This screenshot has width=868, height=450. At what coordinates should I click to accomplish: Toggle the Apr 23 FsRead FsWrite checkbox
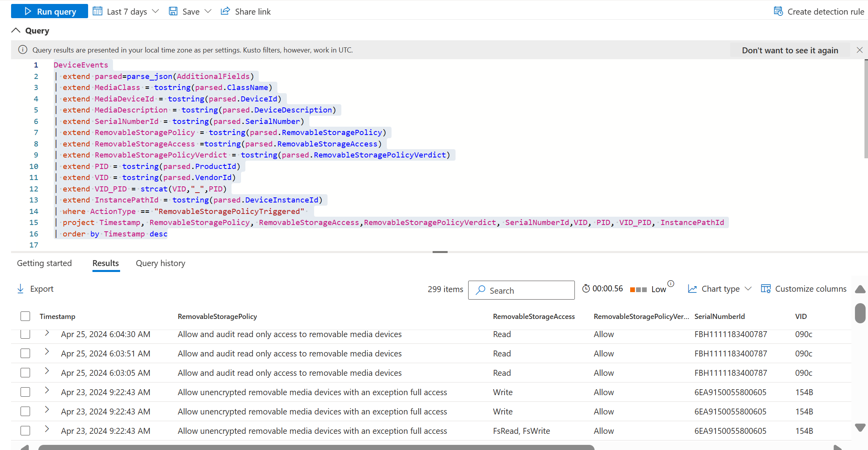[24, 431]
